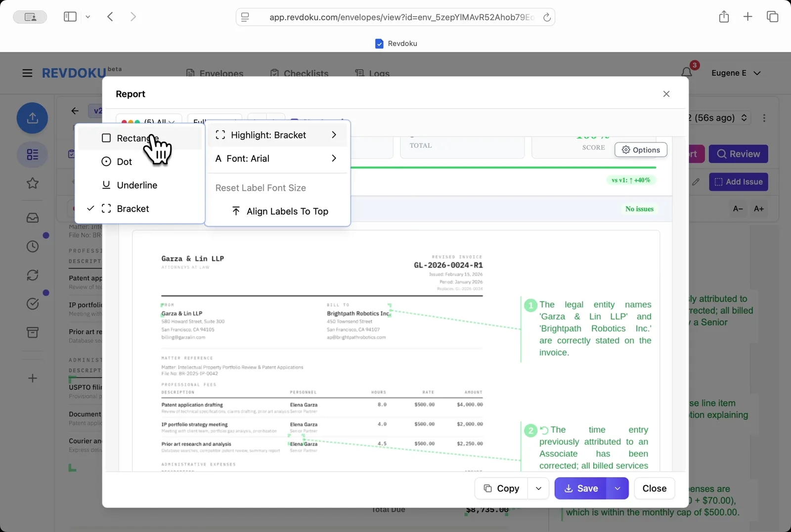Deselect the checked Bracket highlight style

pos(132,208)
